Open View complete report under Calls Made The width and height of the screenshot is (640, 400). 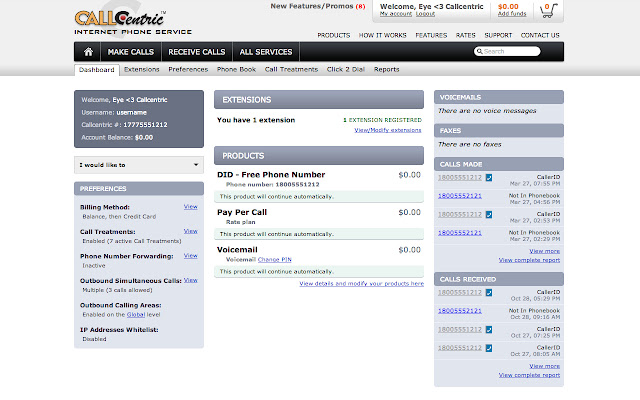529,260
